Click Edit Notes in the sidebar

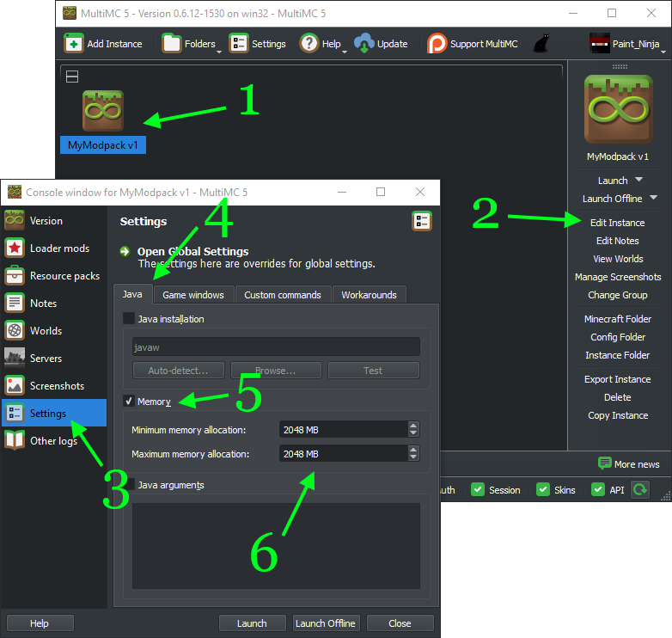[618, 241]
